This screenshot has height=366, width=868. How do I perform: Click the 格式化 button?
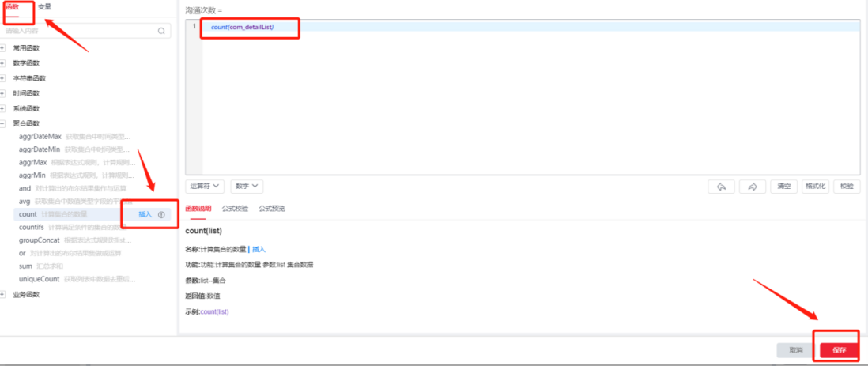(815, 187)
